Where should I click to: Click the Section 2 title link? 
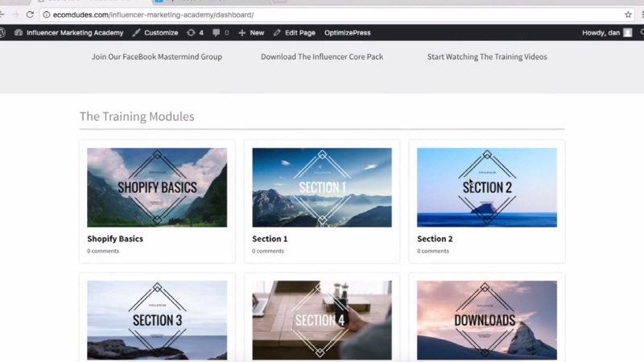coord(435,239)
